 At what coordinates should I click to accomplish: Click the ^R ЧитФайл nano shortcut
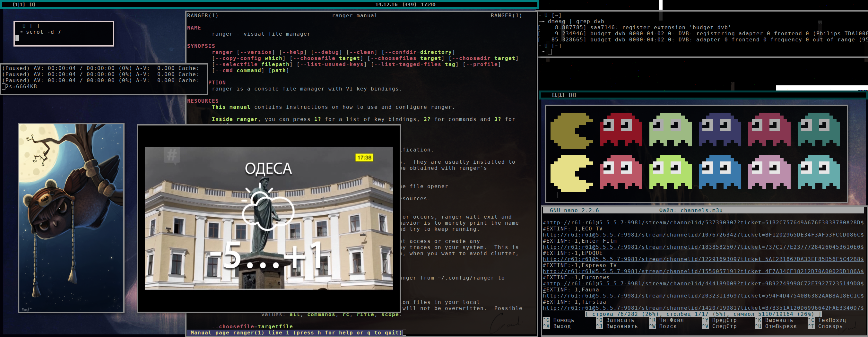click(x=666, y=320)
